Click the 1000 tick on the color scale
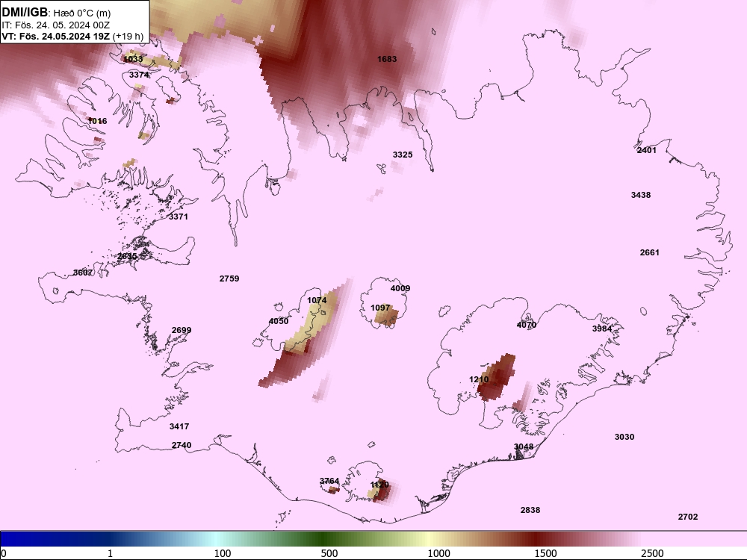Screen dimensions: 747x560 click(x=438, y=553)
